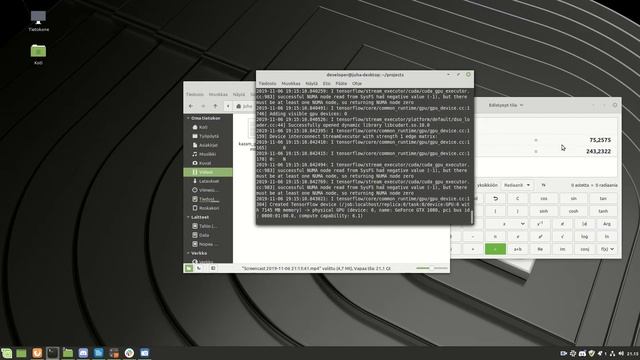Click the ln button in calculator
640x360 pixels.
(607, 236)
